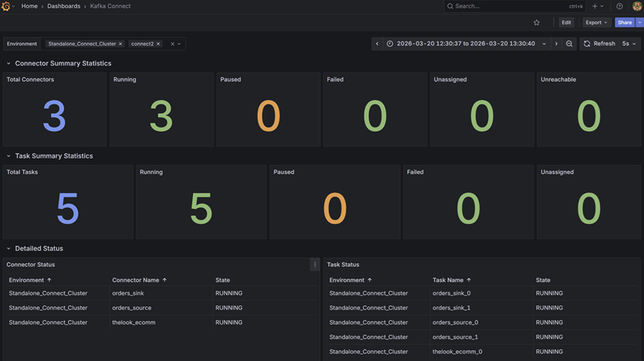Click Total Tasks value 5
This screenshot has width=644, height=361.
point(68,208)
